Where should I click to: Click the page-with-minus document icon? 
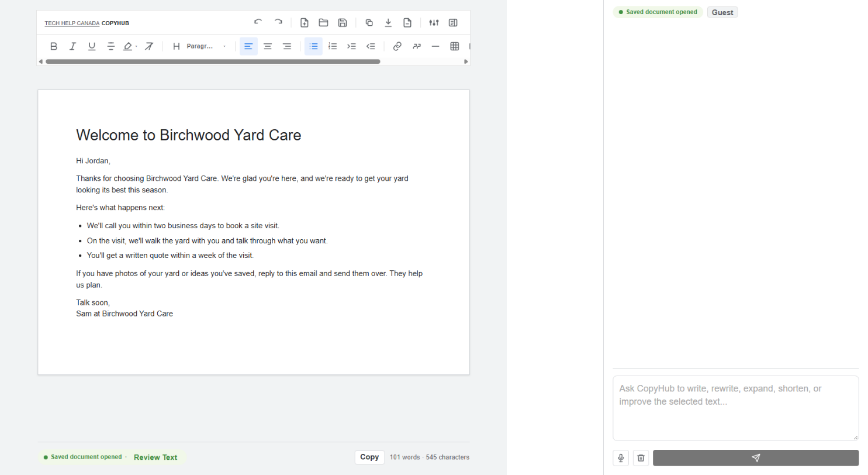[407, 23]
